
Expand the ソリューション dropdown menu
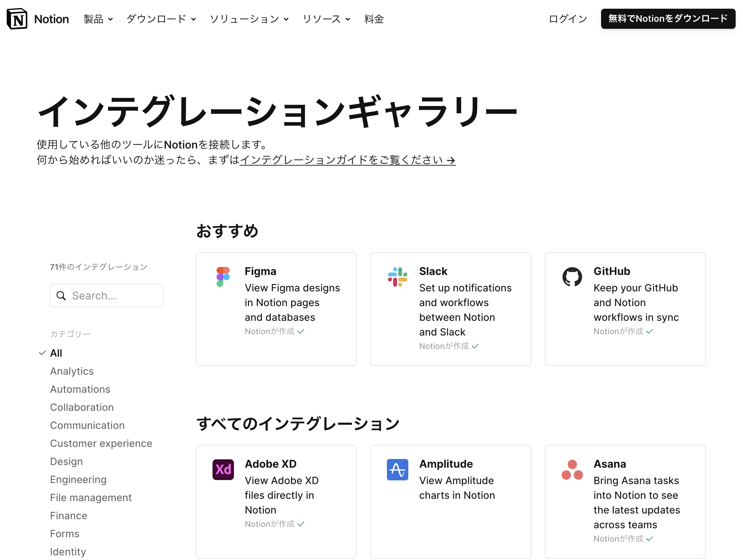249,19
